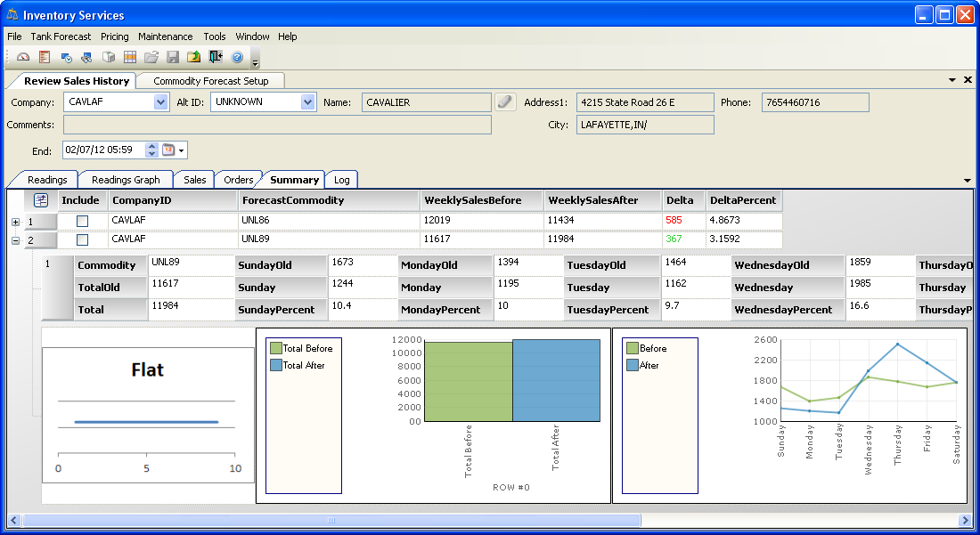
Task: Expand row 1 in the summary grid
Action: [15, 222]
